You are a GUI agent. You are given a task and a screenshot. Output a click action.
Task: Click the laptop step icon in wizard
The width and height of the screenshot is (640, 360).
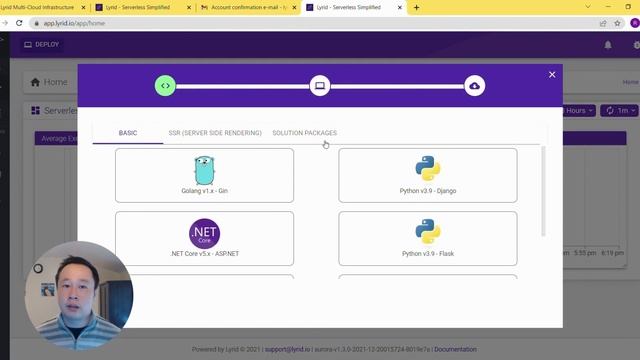click(320, 86)
